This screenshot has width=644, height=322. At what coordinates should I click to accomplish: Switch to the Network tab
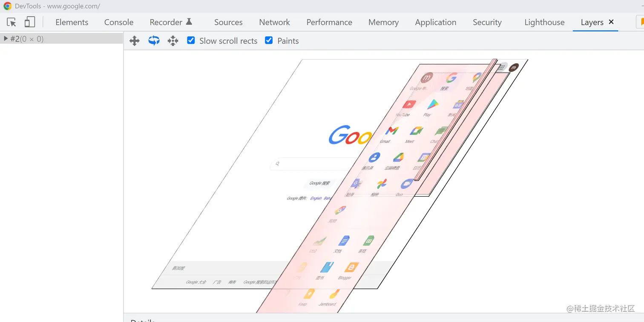coord(274,22)
